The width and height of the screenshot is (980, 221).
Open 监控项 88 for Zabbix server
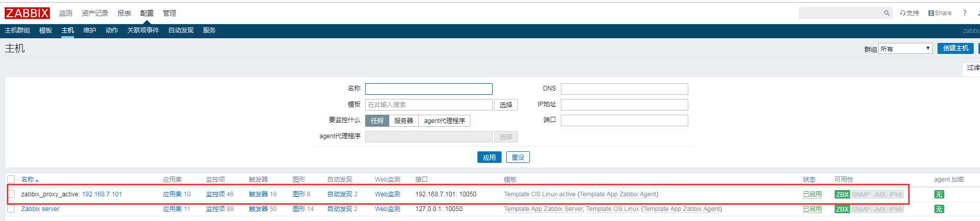215,209
